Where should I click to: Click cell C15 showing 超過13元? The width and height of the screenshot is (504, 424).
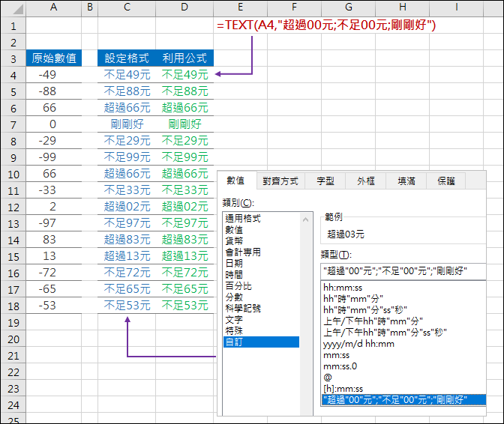(127, 256)
